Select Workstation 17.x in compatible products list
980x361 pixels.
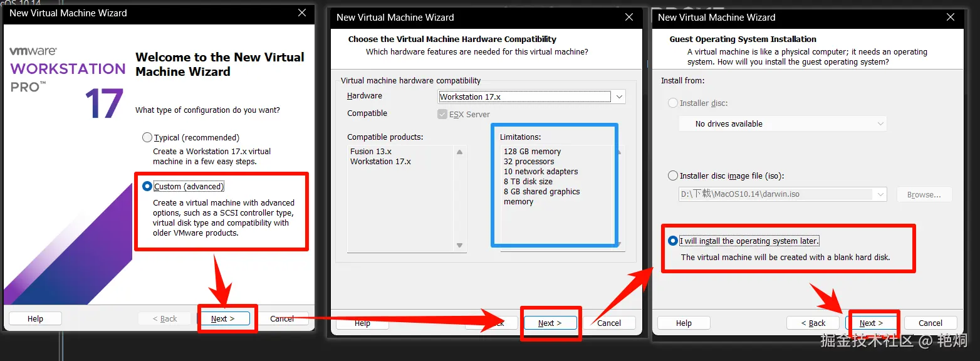tap(380, 161)
